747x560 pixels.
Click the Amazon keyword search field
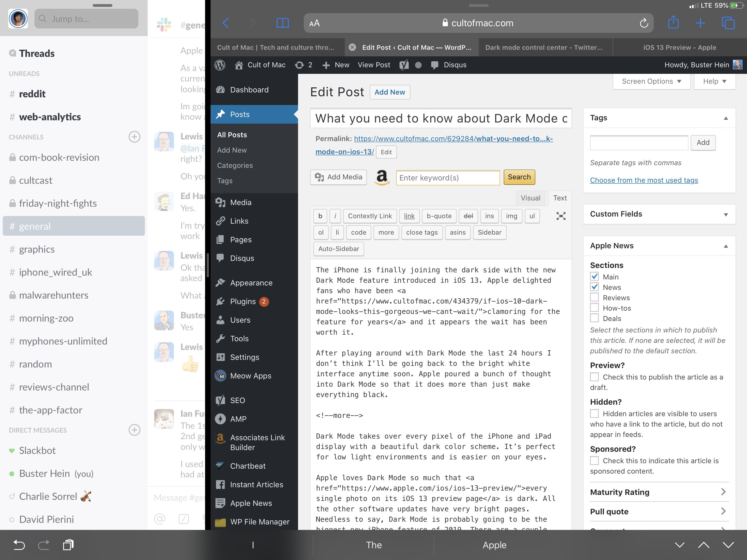(448, 178)
